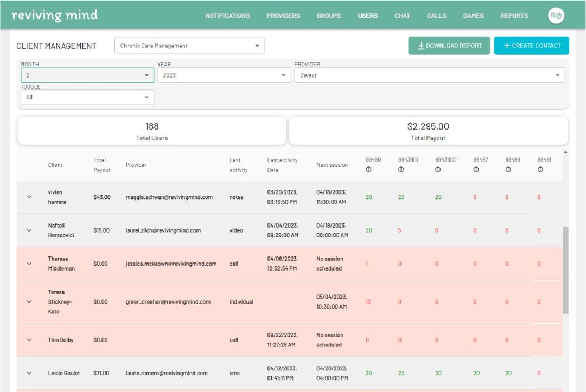Open the Provider select dropdown
The image size is (586, 392).
[x=429, y=75]
